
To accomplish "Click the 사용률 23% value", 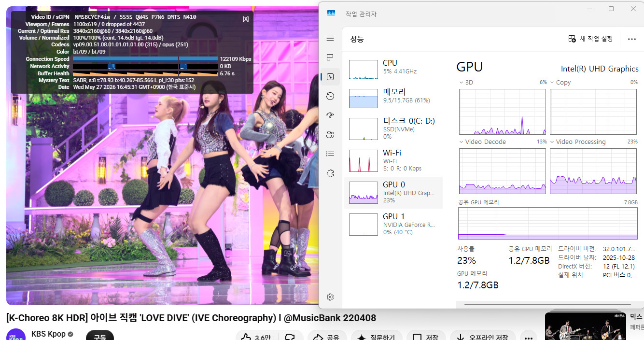I will tap(466, 260).
